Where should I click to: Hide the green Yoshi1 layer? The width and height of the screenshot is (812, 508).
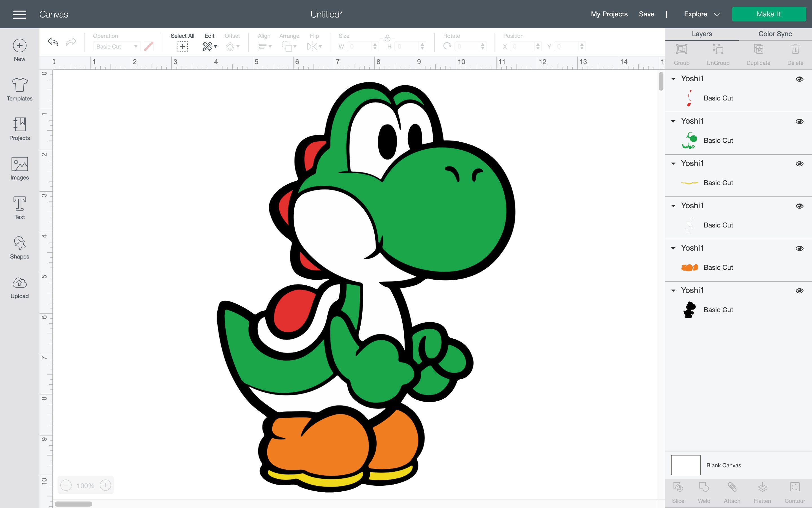pyautogui.click(x=800, y=121)
